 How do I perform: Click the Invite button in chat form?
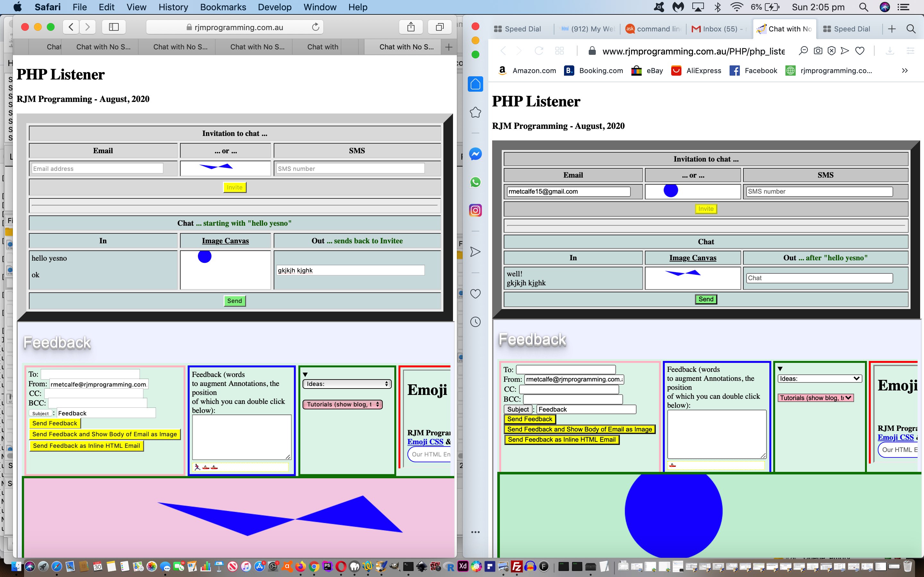tap(235, 187)
